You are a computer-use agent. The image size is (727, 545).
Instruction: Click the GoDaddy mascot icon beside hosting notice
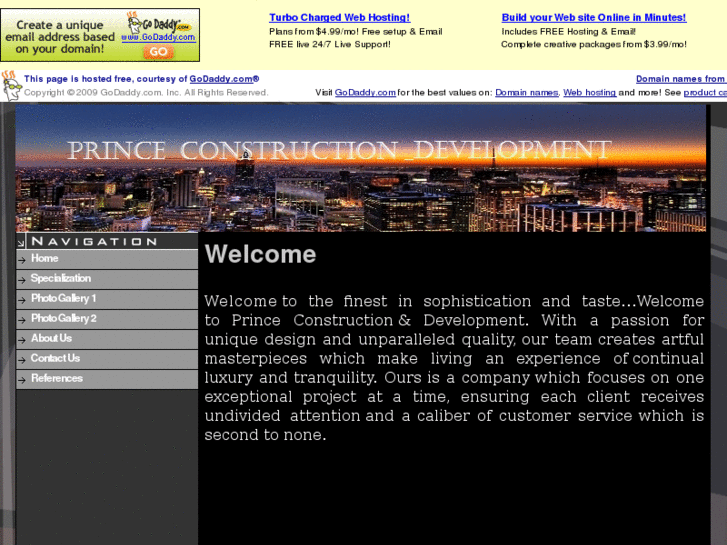point(11,86)
